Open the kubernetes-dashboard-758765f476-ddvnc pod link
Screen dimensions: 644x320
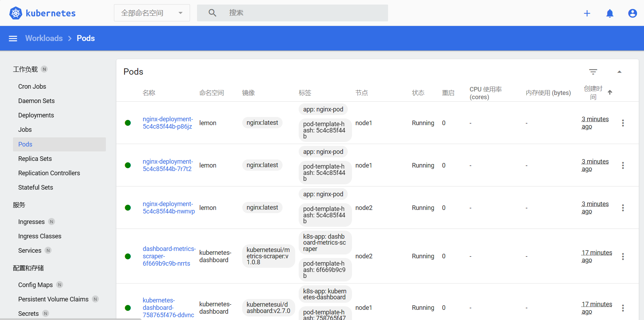pos(168,307)
